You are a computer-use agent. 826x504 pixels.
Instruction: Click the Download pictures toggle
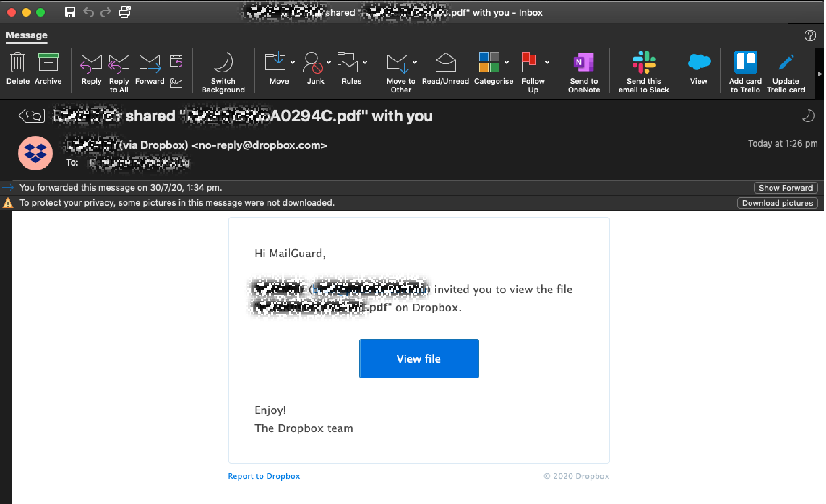tap(778, 203)
